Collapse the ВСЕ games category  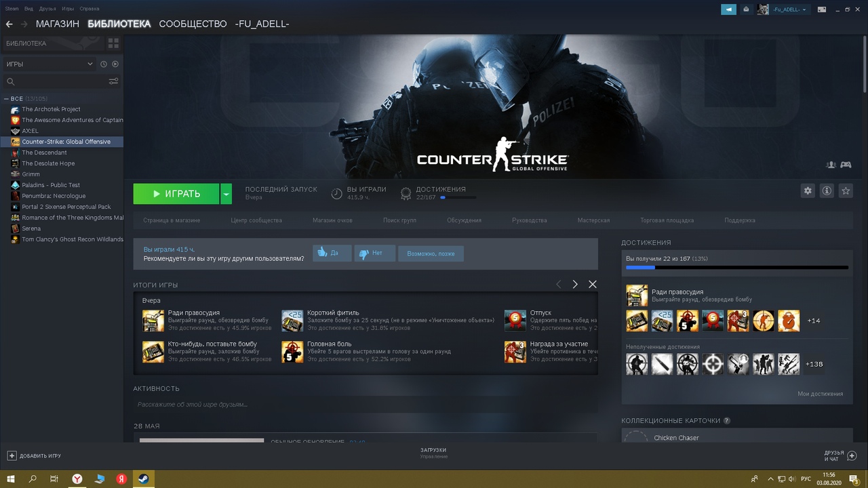[6, 99]
